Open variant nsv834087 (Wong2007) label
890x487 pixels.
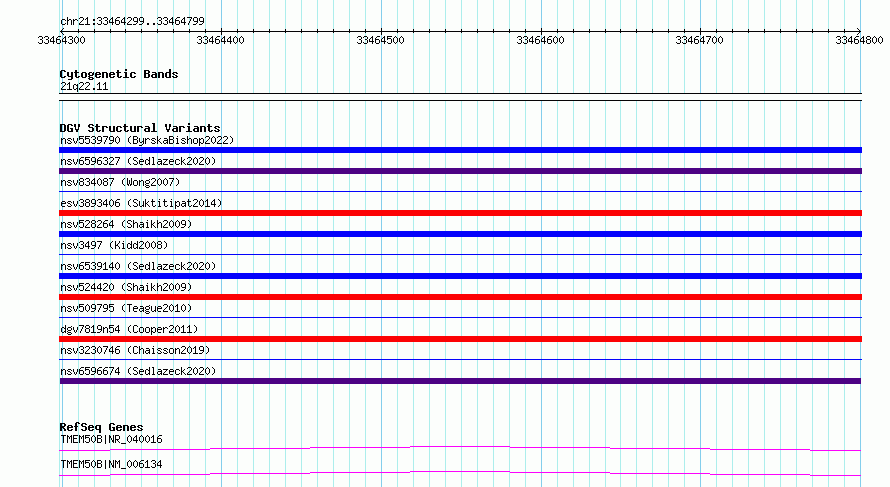(x=120, y=182)
